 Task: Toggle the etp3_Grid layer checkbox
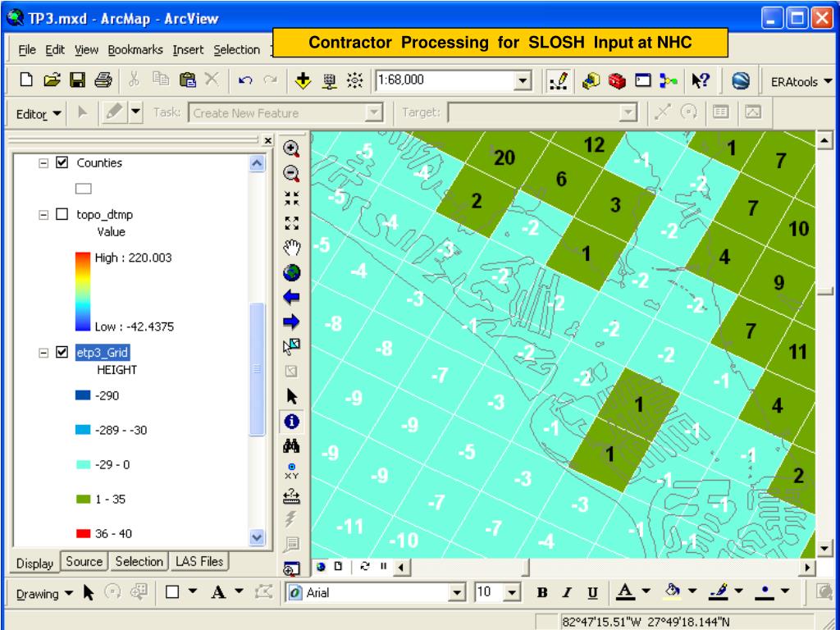(62, 352)
